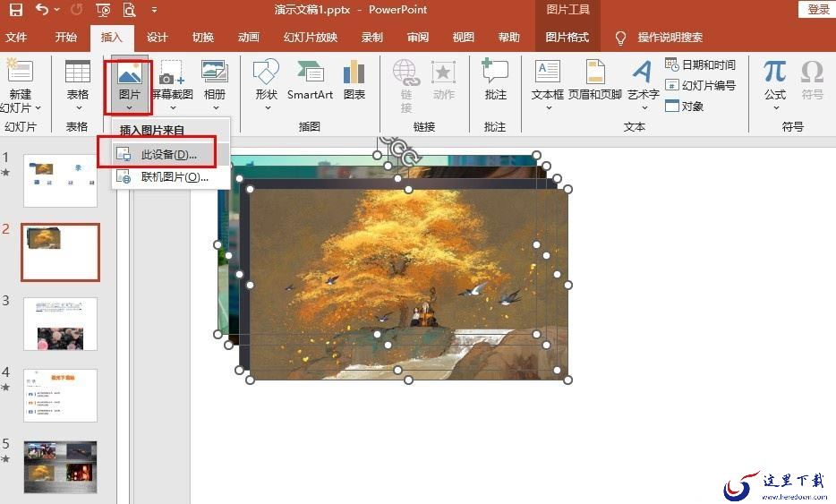This screenshot has width=836, height=504.
Task: Insert 页眉和页脚 header and footer
Action: 595,80
